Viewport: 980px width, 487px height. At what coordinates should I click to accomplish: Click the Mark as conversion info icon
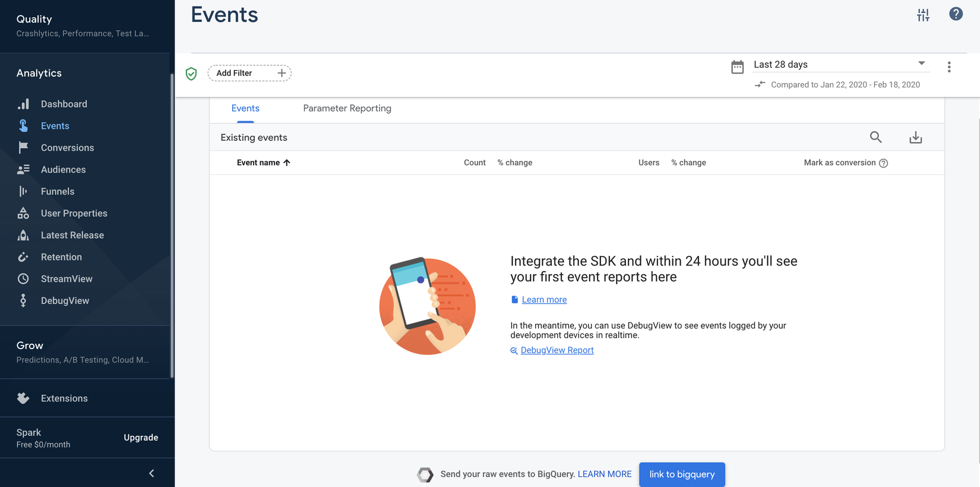pyautogui.click(x=883, y=163)
